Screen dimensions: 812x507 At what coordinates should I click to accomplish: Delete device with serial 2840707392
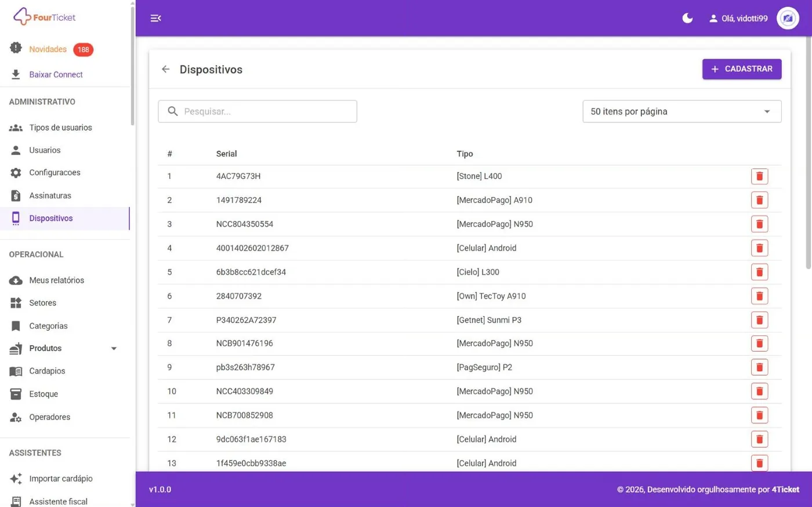[x=759, y=296]
